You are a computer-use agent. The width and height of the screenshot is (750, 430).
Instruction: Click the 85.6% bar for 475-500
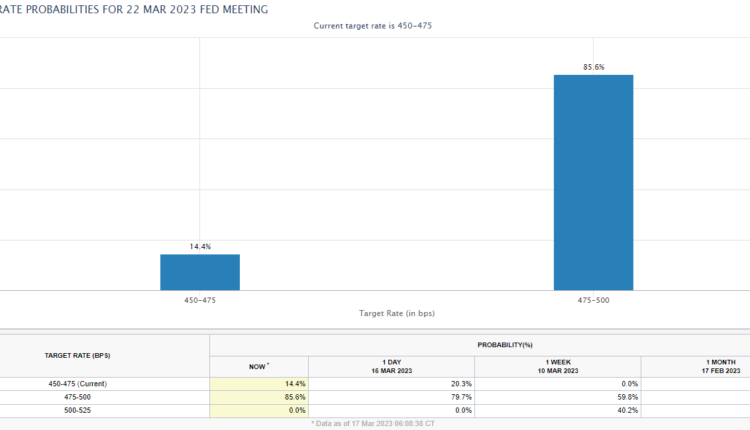(x=594, y=182)
